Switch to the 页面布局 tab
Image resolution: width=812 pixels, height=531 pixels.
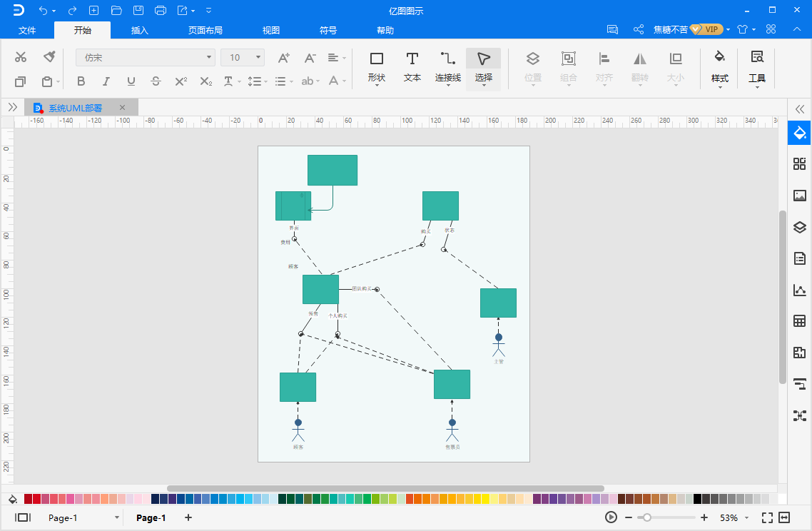pyautogui.click(x=205, y=30)
